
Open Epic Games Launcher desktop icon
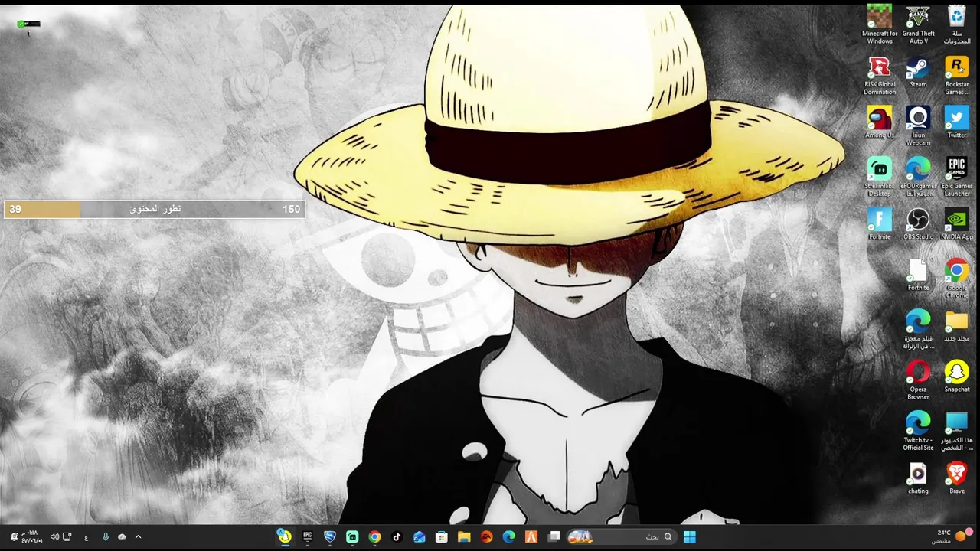click(x=957, y=178)
